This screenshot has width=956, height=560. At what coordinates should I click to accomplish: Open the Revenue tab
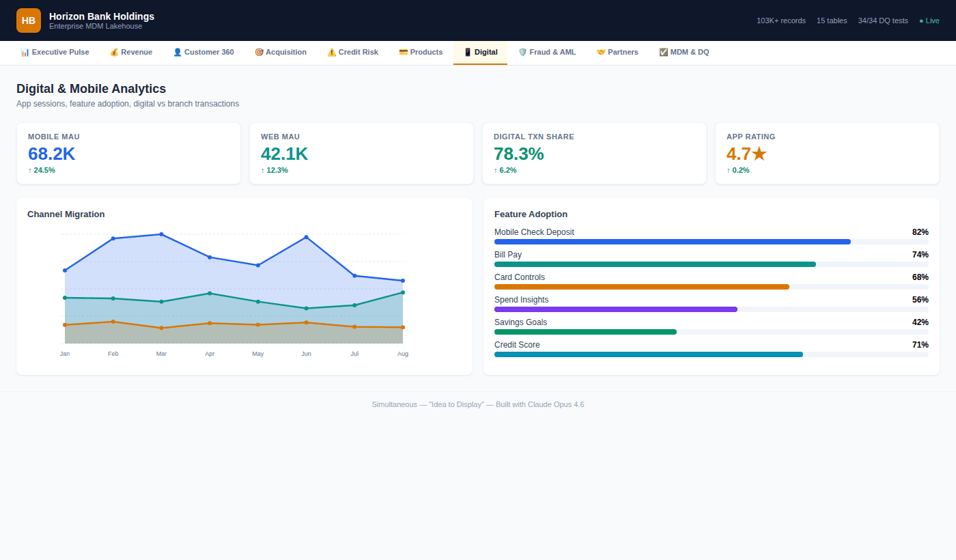[131, 52]
